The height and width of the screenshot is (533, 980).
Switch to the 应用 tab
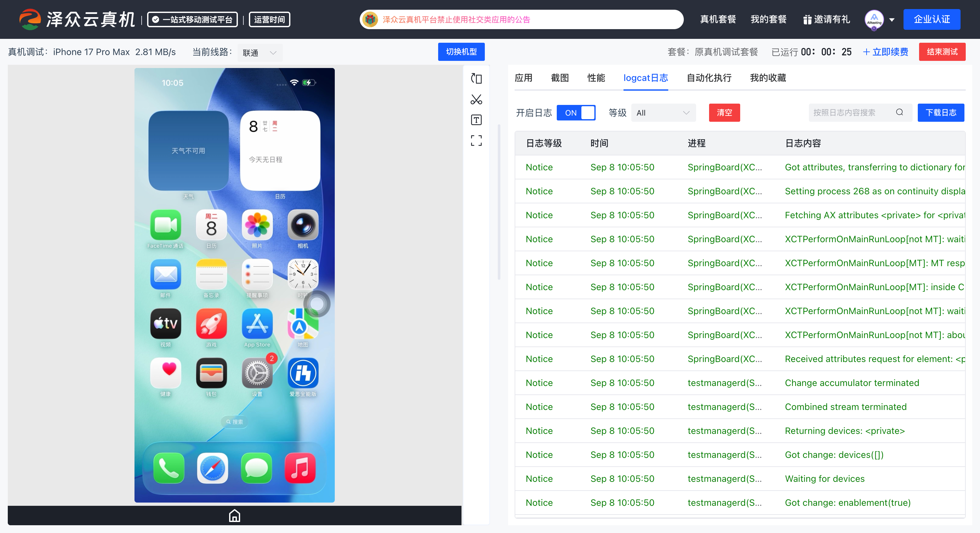click(523, 78)
